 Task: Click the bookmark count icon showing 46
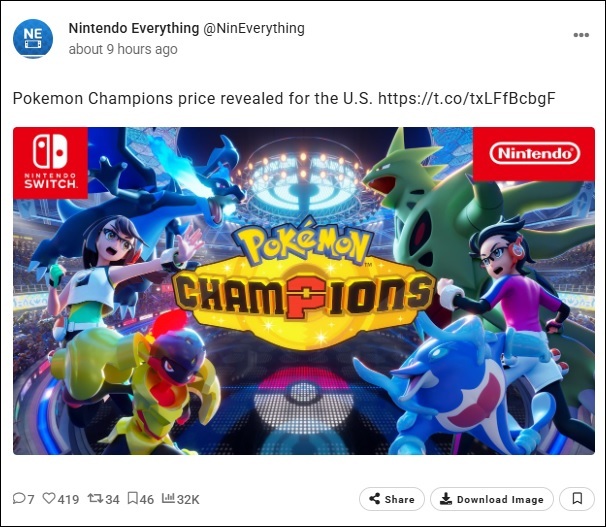(x=133, y=499)
